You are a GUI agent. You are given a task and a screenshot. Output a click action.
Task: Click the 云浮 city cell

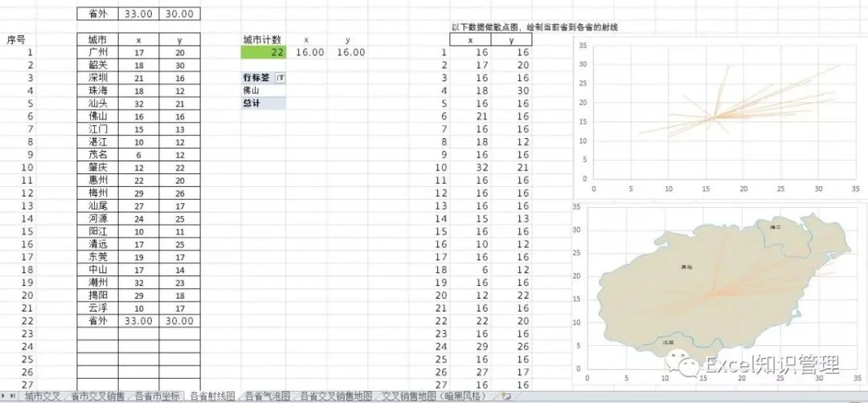(x=97, y=308)
